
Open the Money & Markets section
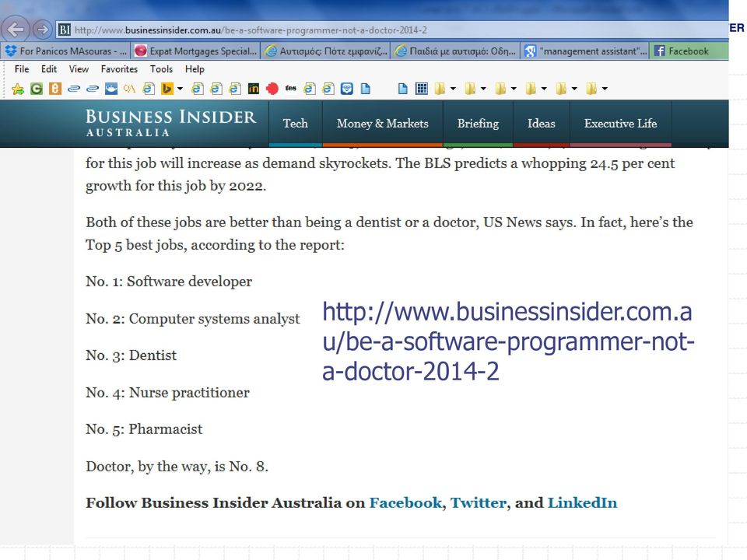pos(383,124)
